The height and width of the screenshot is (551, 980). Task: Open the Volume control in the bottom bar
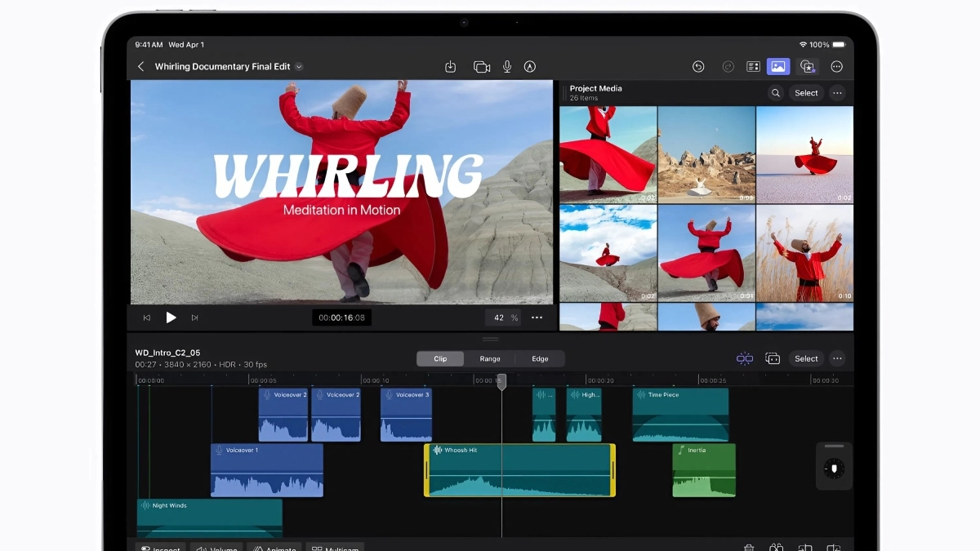[x=216, y=548]
